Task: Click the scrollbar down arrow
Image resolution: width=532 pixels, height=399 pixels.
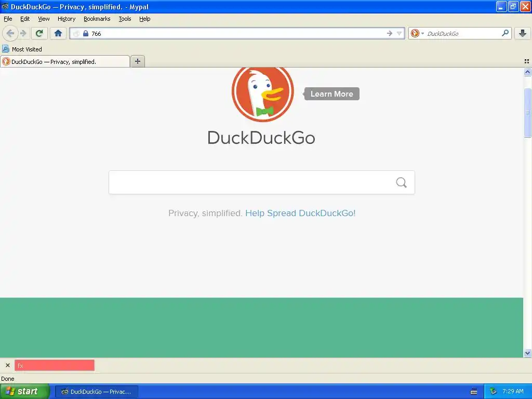Action: click(527, 353)
